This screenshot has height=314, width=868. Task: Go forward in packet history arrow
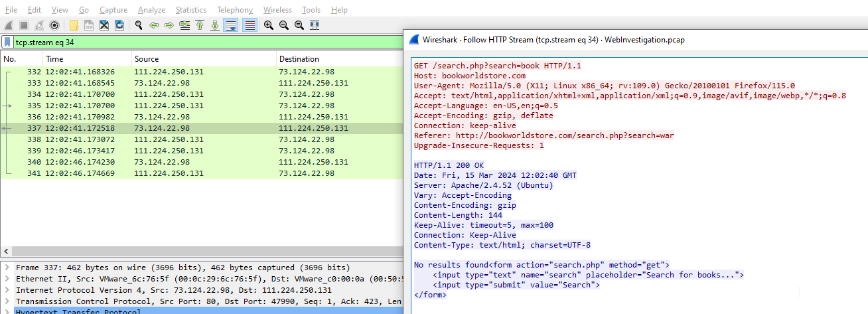coord(169,25)
